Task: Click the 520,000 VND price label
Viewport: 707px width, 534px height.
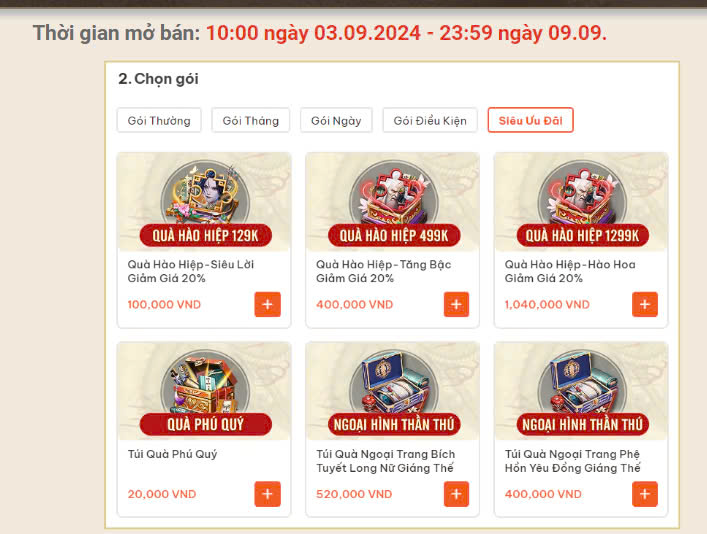Action: 354,494
